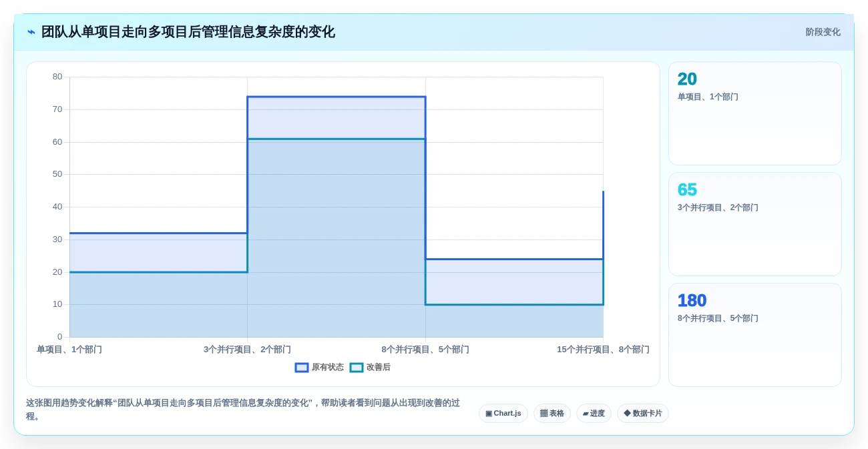Click the y-axis tick label 80
The width and height of the screenshot is (868, 449).
tap(57, 77)
